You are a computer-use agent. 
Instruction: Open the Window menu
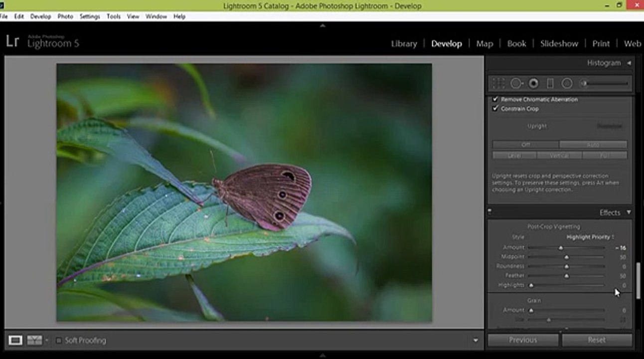(x=157, y=16)
